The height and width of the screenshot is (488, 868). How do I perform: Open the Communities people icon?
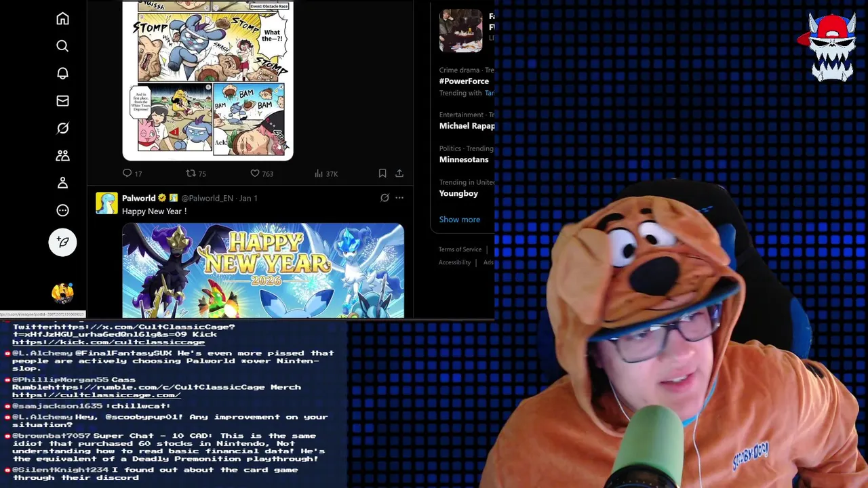click(62, 156)
